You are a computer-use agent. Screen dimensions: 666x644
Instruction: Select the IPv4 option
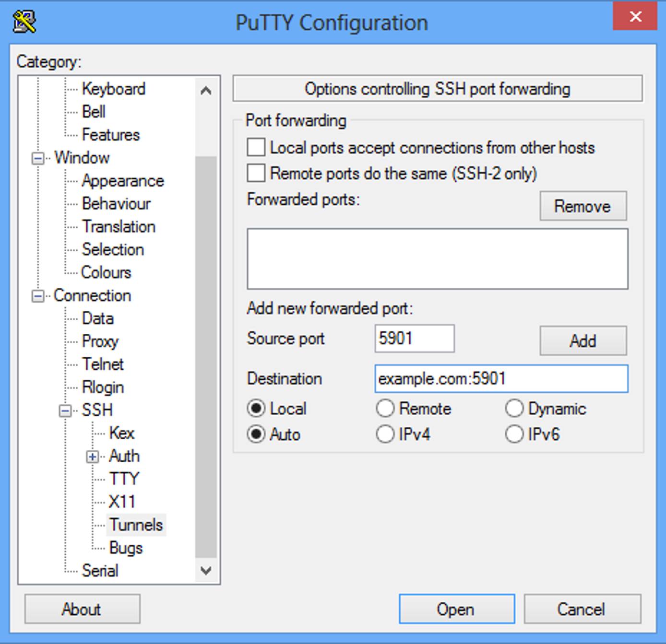[385, 434]
